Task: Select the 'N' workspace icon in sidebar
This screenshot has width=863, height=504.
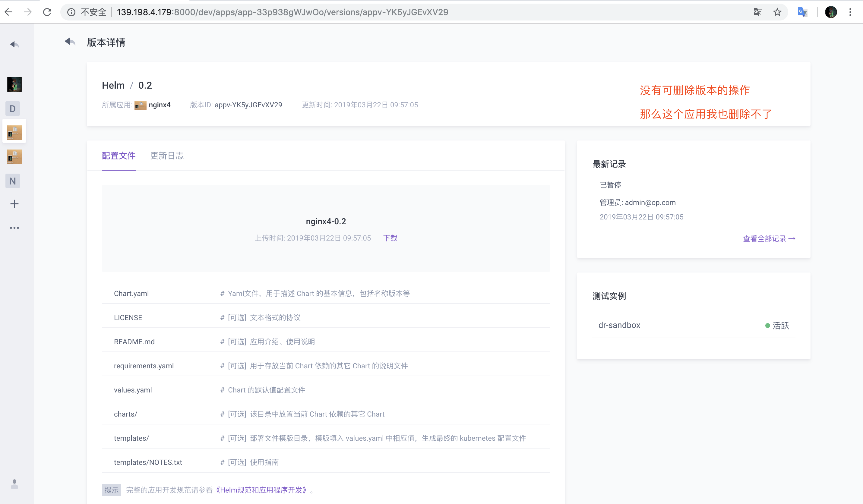Action: click(13, 181)
